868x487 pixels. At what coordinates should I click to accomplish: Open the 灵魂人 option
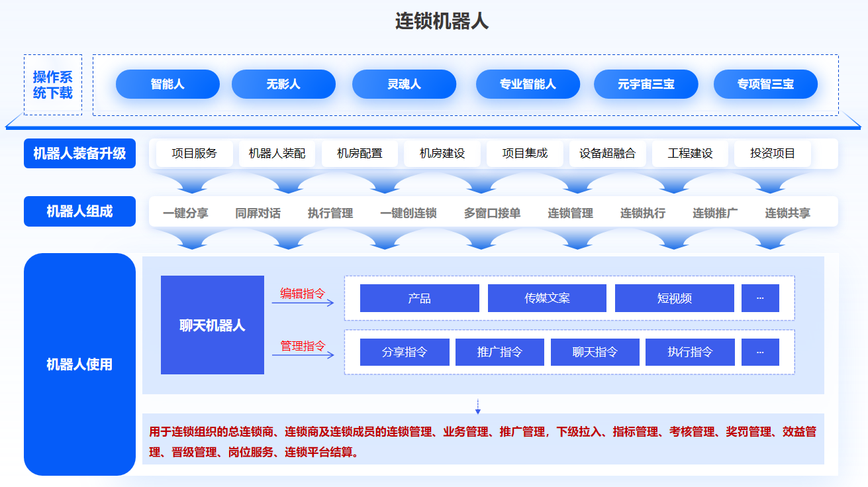pos(404,84)
